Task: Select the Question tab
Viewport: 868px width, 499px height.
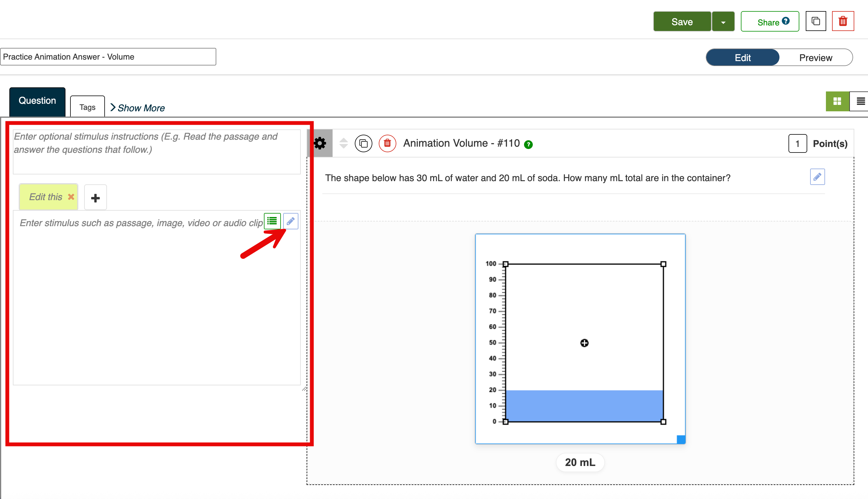Action: pyautogui.click(x=37, y=101)
